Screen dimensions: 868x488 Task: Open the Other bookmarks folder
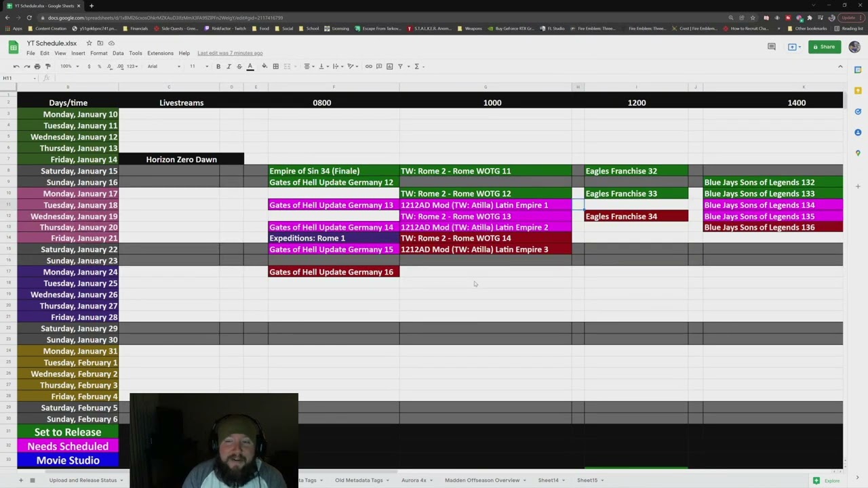(x=807, y=28)
